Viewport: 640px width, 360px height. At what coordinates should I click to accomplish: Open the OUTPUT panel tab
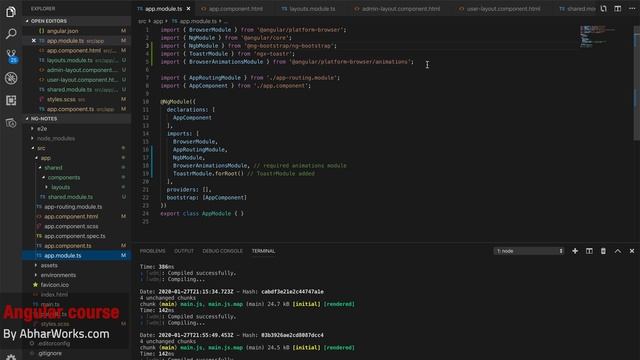pyautogui.click(x=184, y=251)
